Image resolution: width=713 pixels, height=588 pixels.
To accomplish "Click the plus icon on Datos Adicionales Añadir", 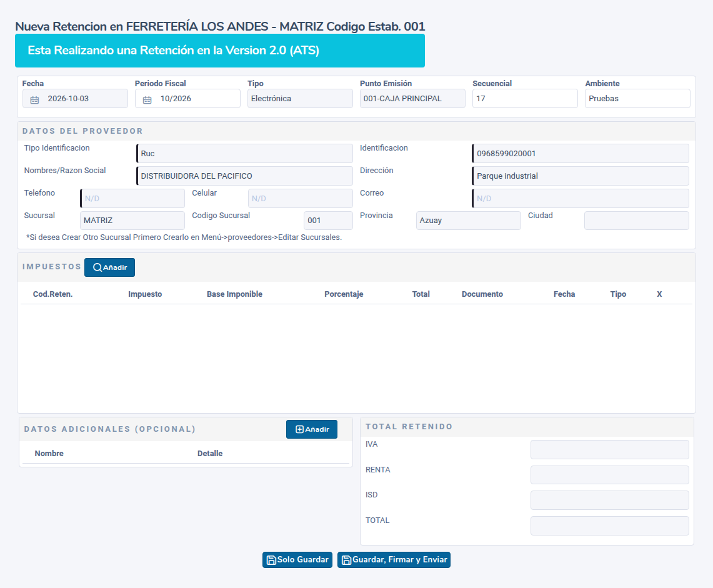I will coord(300,429).
